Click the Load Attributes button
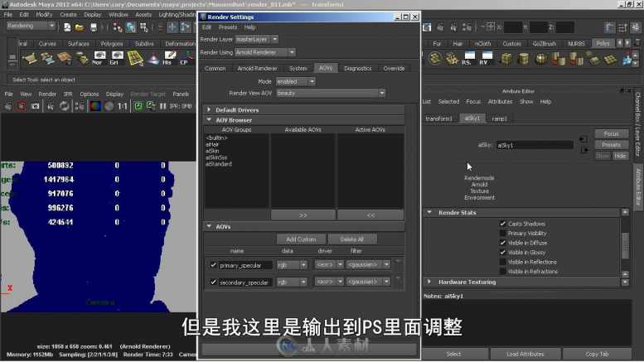This screenshot has height=362, width=644. tap(525, 354)
